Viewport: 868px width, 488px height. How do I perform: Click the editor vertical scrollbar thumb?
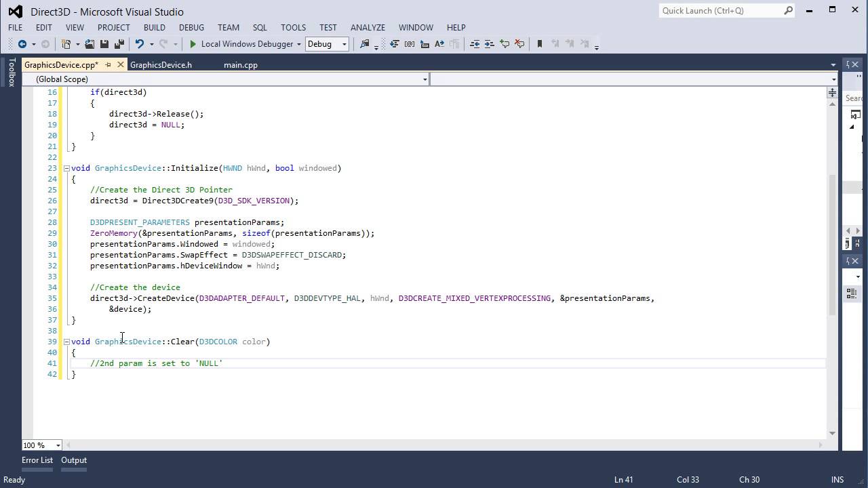click(832, 244)
